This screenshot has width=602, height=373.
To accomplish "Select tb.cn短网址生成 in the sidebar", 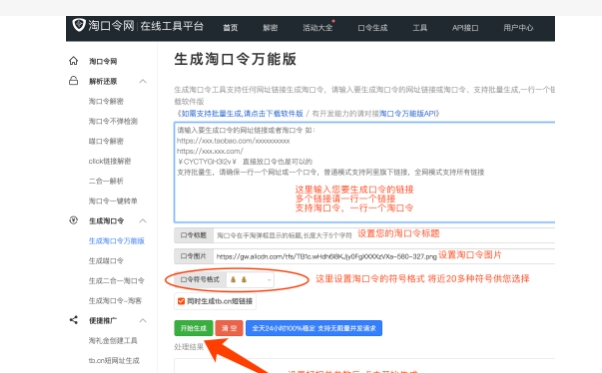I will coord(114,361).
